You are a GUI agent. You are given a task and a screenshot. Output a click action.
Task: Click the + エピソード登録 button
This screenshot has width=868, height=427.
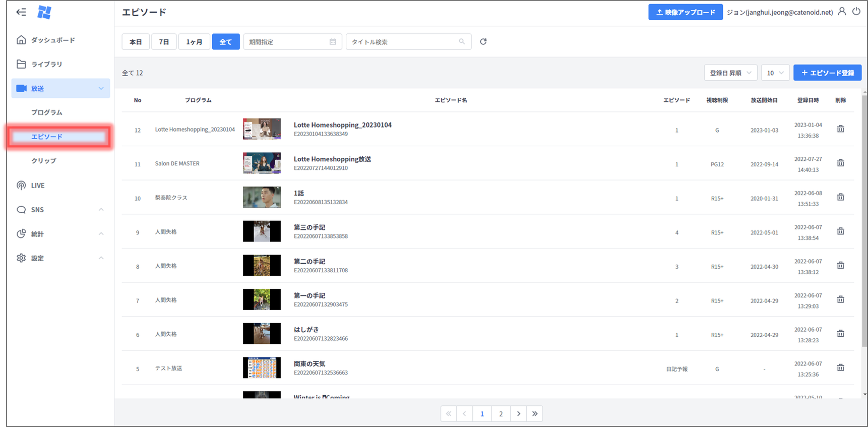click(x=827, y=73)
